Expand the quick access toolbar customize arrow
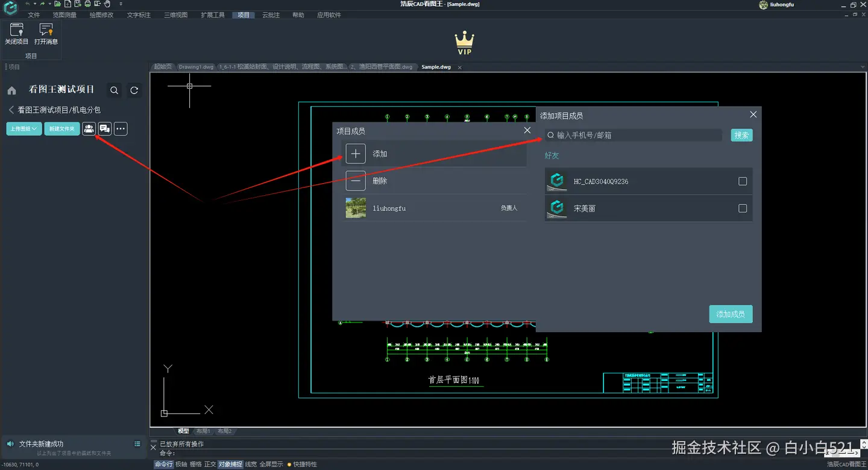This screenshot has height=470, width=868. [x=121, y=4]
